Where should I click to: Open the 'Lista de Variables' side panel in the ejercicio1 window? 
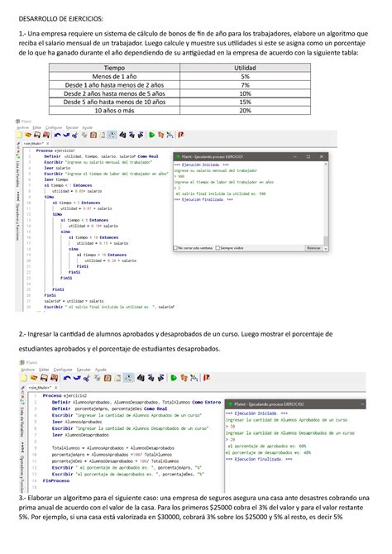[17, 174]
